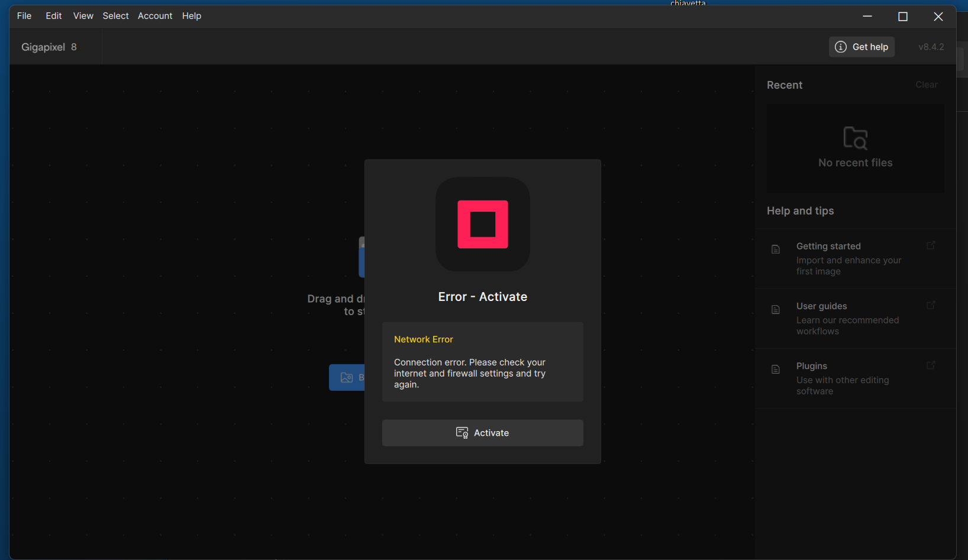Viewport: 968px width, 560px height.
Task: Click the red square Gigapixel logo
Action: (x=482, y=224)
